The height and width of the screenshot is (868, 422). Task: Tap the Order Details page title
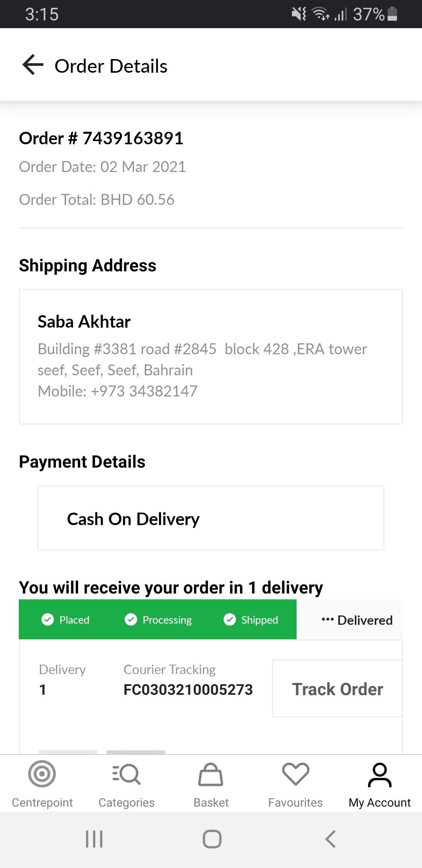click(x=111, y=66)
